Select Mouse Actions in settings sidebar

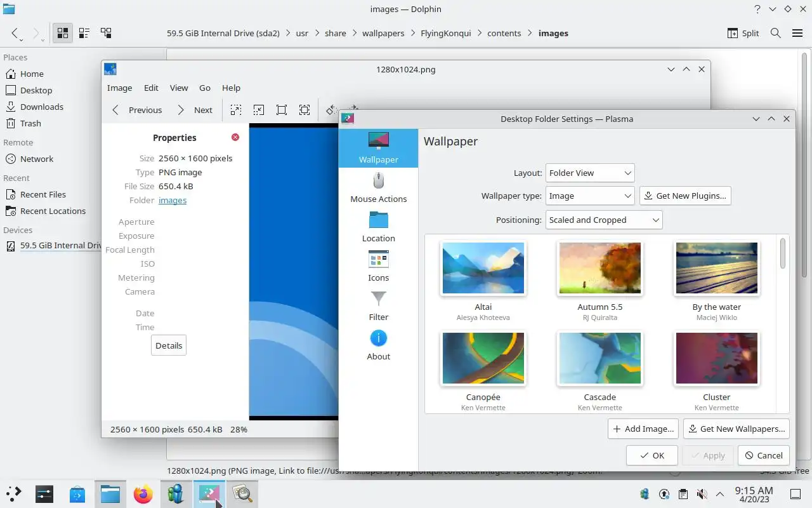click(379, 187)
